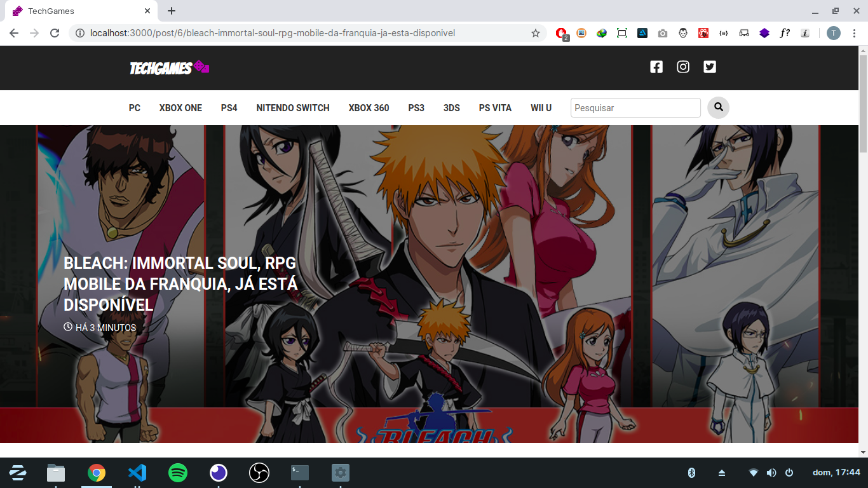View site information for localhost
The image size is (868, 488).
(80, 33)
